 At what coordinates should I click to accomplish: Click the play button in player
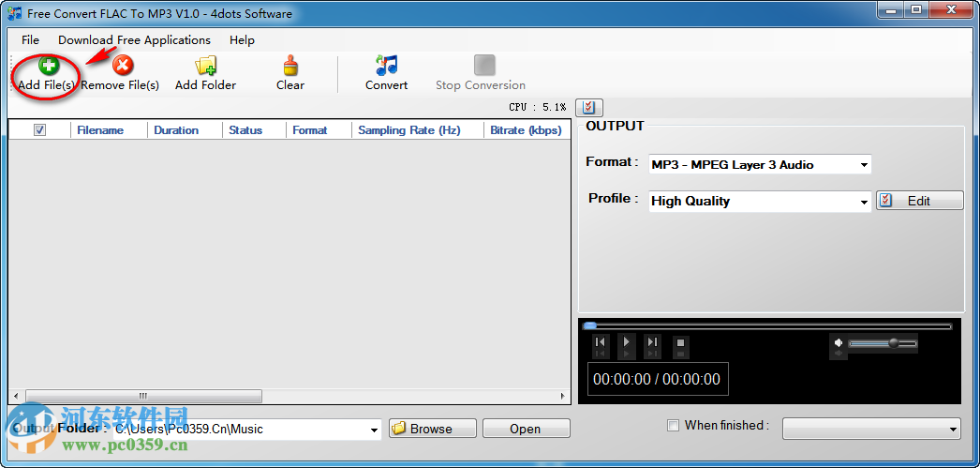tap(626, 342)
